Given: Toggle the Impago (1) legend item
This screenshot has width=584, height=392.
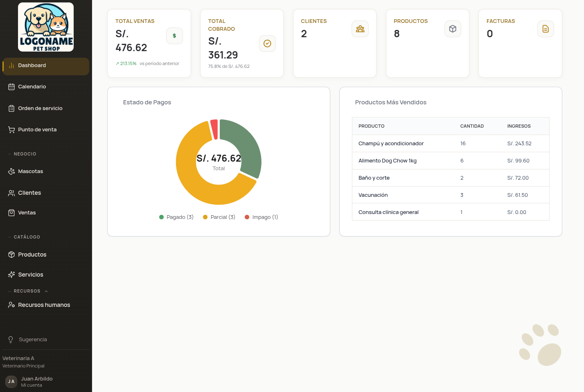Looking at the screenshot, I should tap(262, 217).
